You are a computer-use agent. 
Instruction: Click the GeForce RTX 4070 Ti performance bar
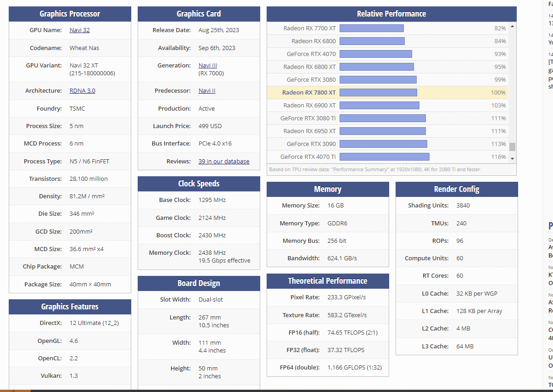pos(385,157)
